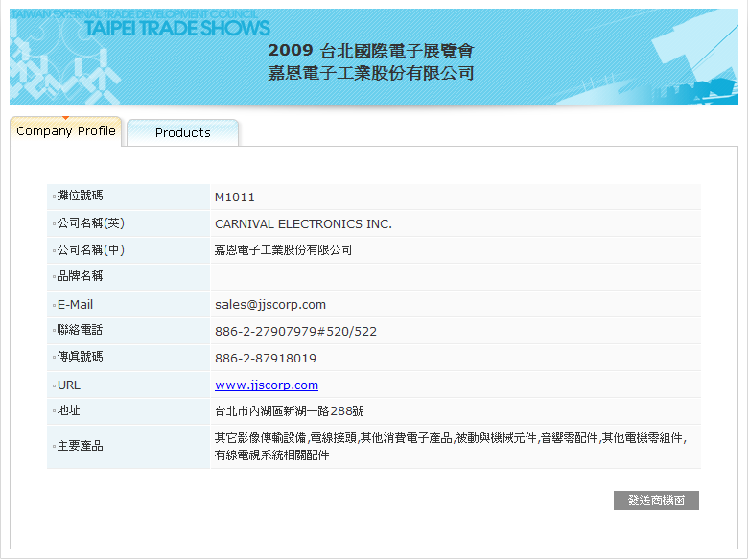Click the 地址 row label

click(68, 410)
